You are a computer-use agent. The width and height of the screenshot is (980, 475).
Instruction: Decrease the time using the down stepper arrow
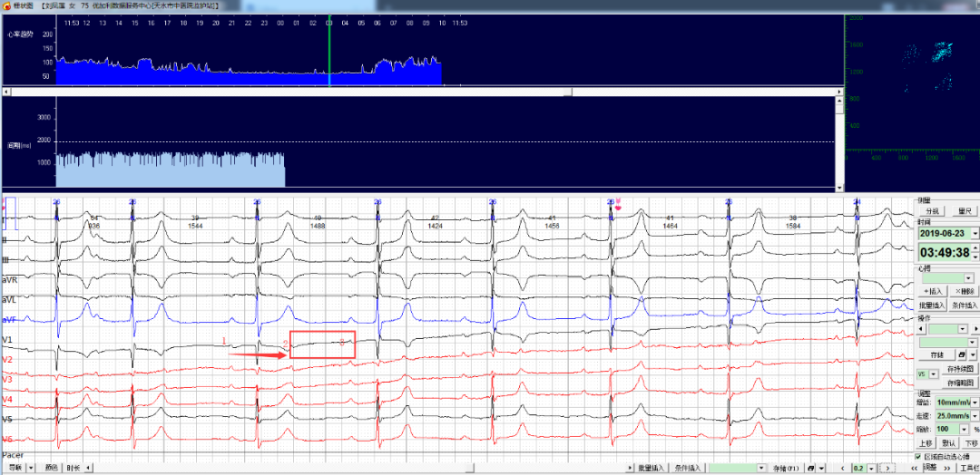point(975,257)
